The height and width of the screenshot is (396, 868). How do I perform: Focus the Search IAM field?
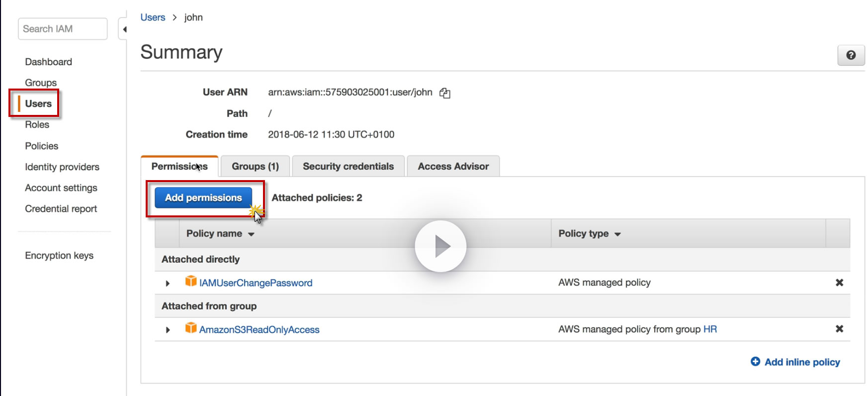tap(63, 29)
